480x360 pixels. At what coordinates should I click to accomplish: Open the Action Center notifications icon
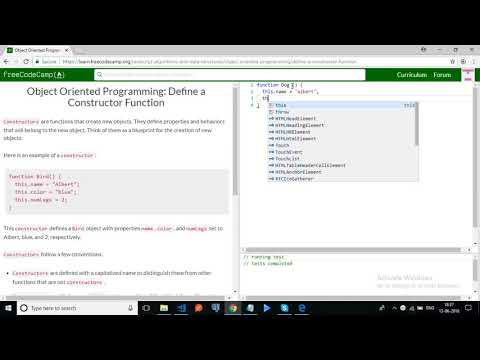coord(468,308)
